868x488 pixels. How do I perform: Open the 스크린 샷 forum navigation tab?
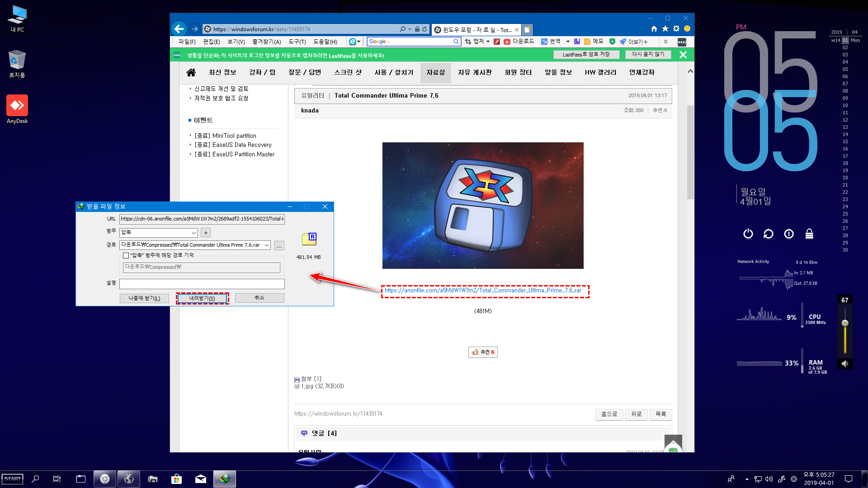(348, 72)
